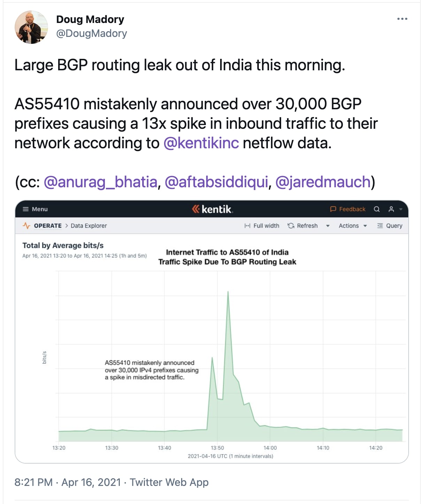Image resolution: width=425 pixels, height=504 pixels.
Task: Click the Full width toggle
Action: click(262, 226)
